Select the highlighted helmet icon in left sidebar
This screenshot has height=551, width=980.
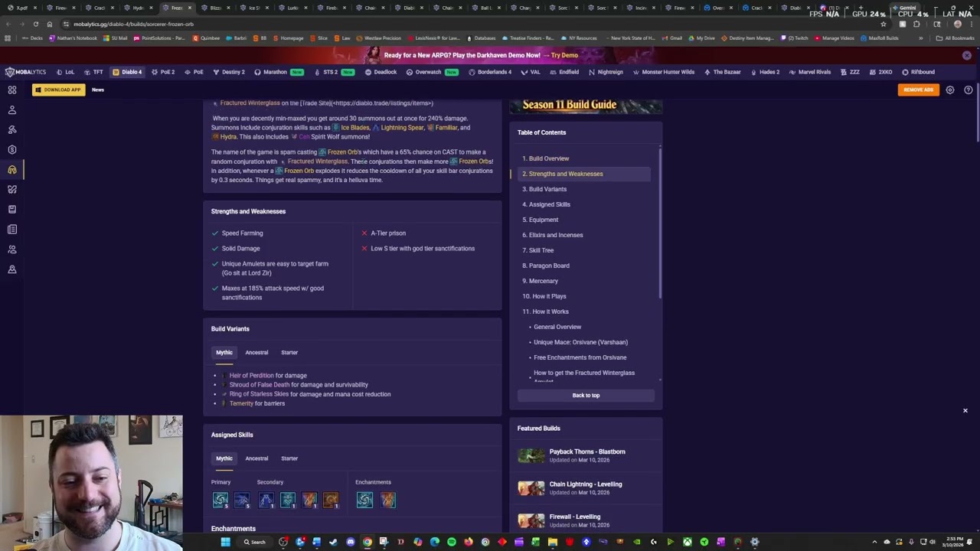[12, 170]
